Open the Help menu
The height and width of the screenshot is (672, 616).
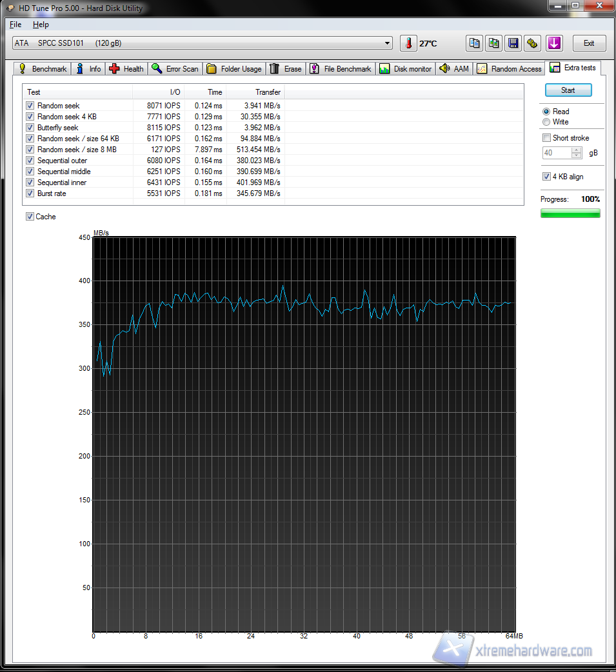(41, 25)
